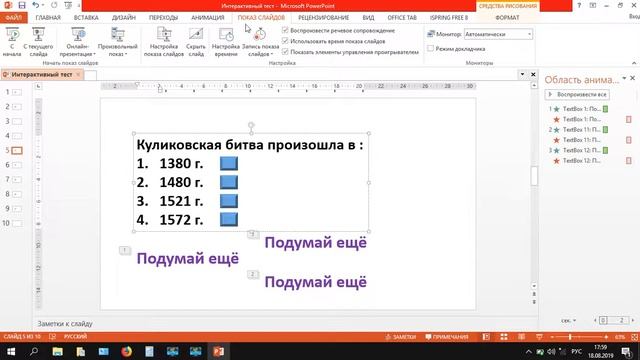The width and height of the screenshot is (640, 360).
Task: Click blue square next to 1572 г.
Action: click(229, 220)
